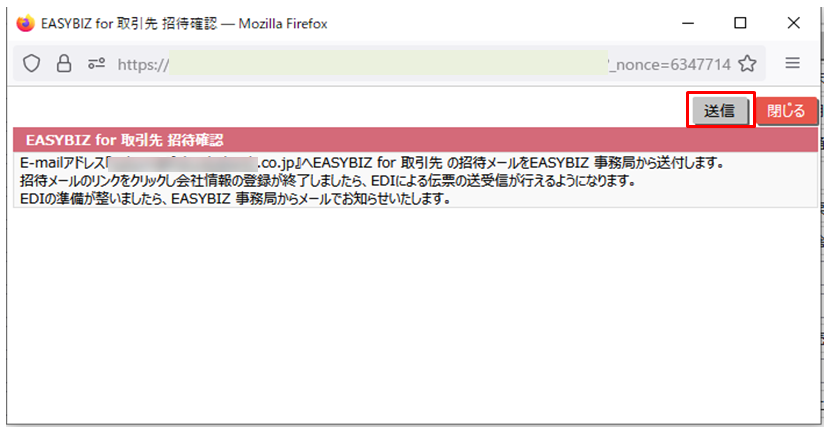Bookmark this page with the star
The height and width of the screenshot is (438, 829).
coord(747,64)
